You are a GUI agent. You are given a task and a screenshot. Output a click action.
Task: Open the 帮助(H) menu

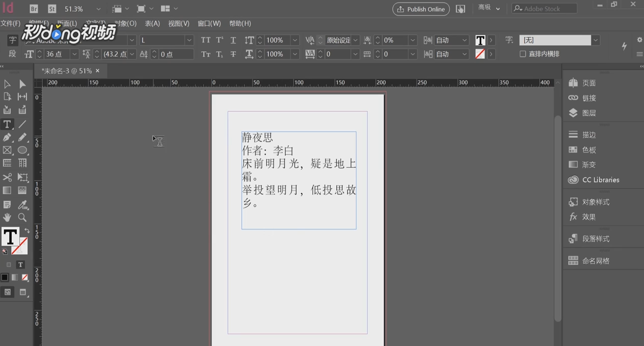240,23
